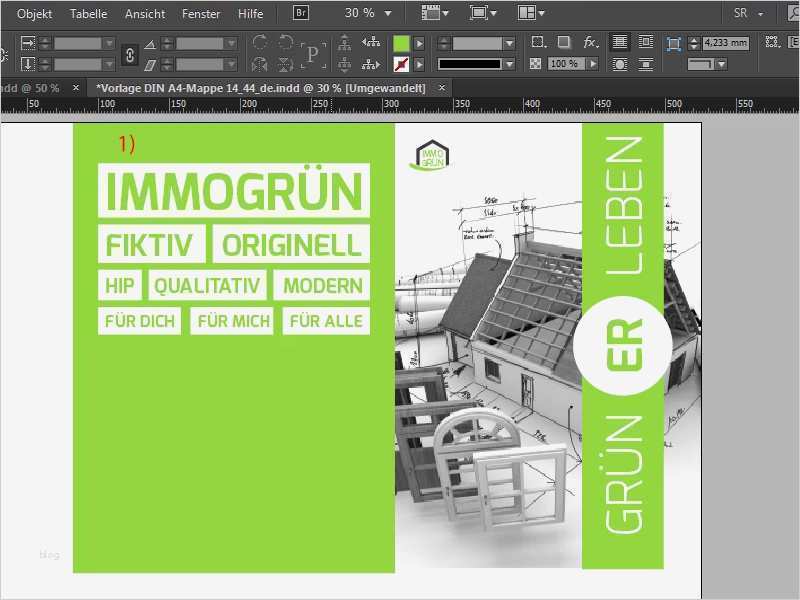Open Adobe Bridge with the Br icon
This screenshot has width=800, height=600.
[301, 13]
